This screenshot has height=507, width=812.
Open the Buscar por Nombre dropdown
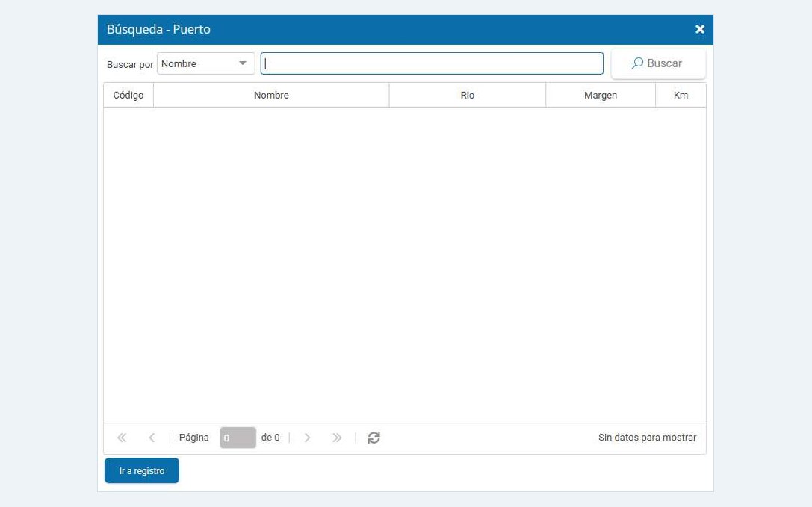coord(205,63)
